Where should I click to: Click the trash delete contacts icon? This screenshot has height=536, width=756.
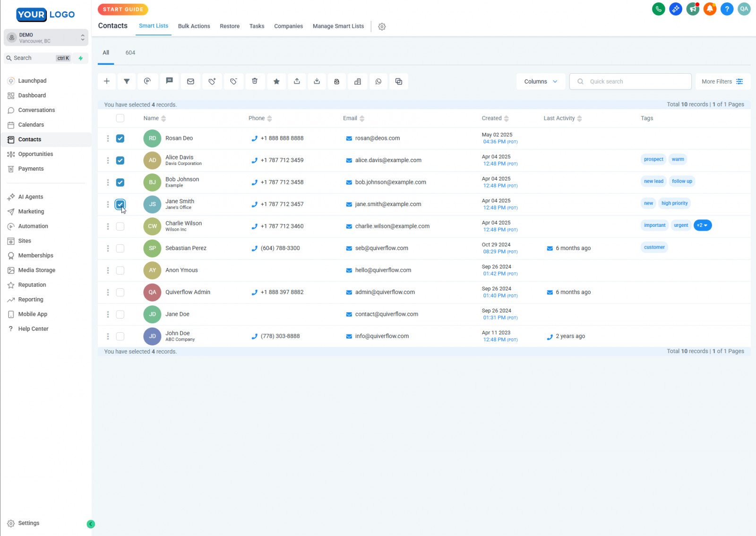255,81
